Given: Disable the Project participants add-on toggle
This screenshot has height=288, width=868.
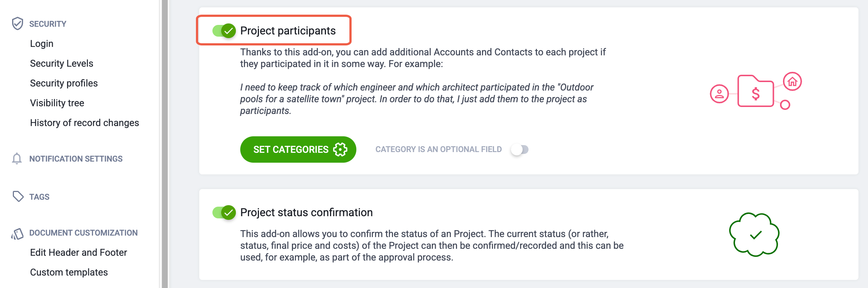Looking at the screenshot, I should (224, 31).
